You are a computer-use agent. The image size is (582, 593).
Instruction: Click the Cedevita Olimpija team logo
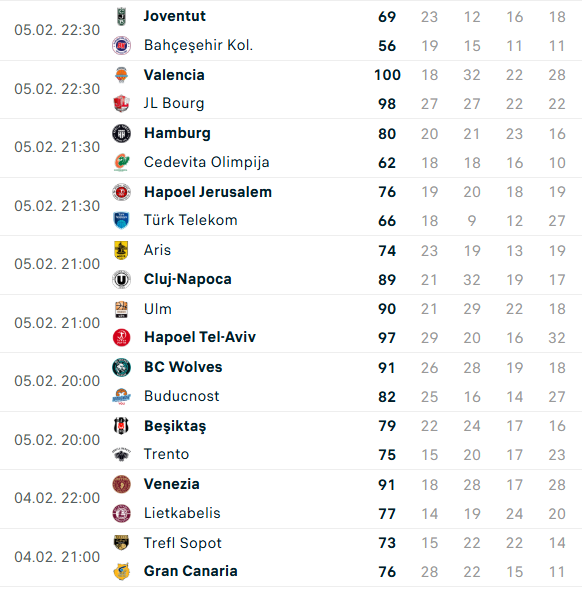click(121, 163)
